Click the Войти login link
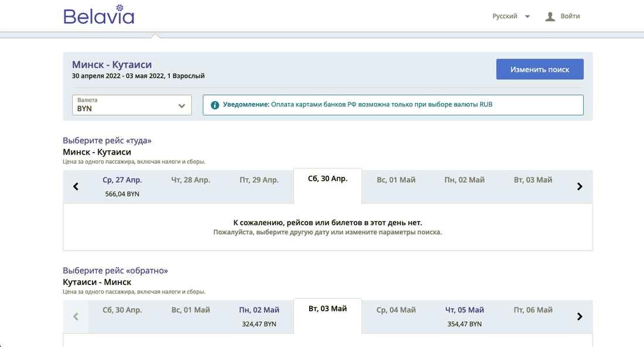The height and width of the screenshot is (347, 644). 570,16
